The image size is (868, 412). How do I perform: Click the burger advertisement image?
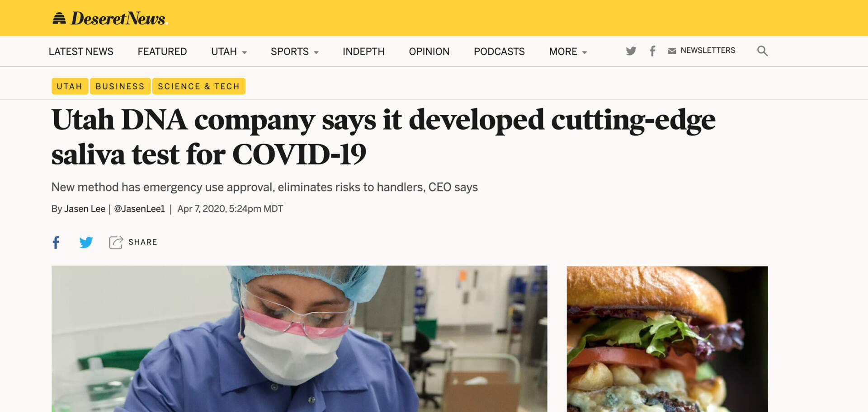click(667, 339)
